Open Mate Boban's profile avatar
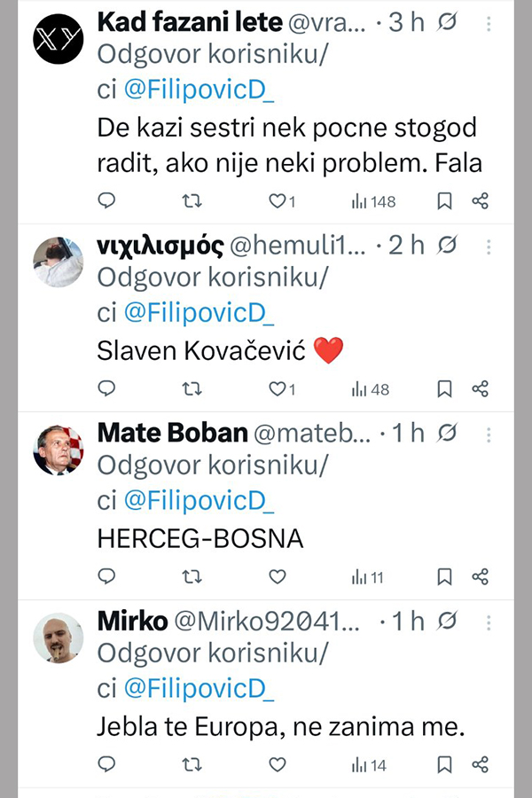The height and width of the screenshot is (798, 532). (x=58, y=450)
